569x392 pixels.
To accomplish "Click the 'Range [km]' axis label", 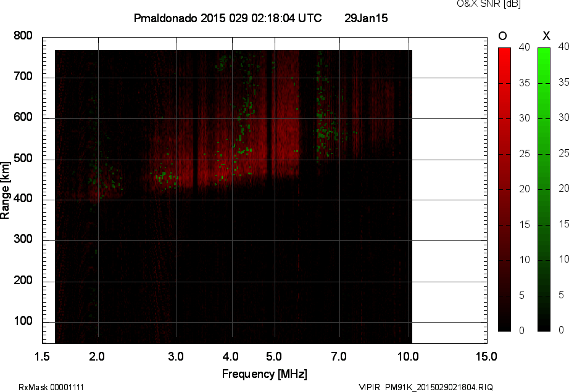I will [5, 190].
